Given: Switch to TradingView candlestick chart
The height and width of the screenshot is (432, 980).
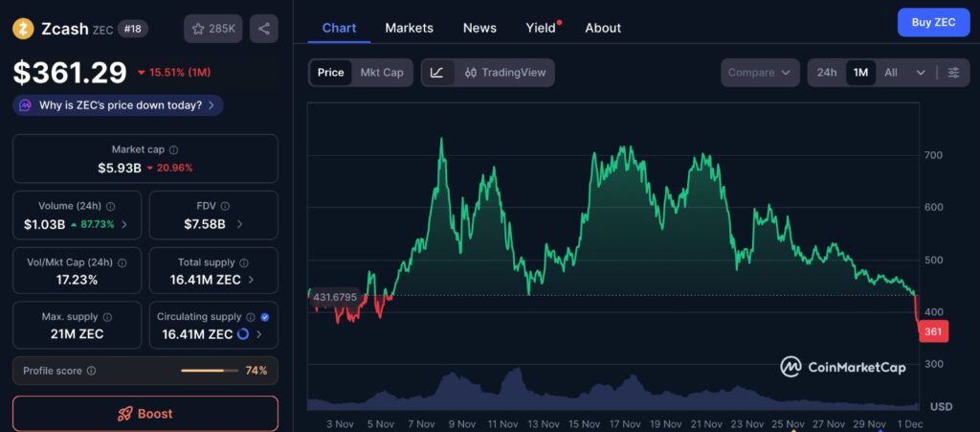Looking at the screenshot, I should (x=505, y=73).
